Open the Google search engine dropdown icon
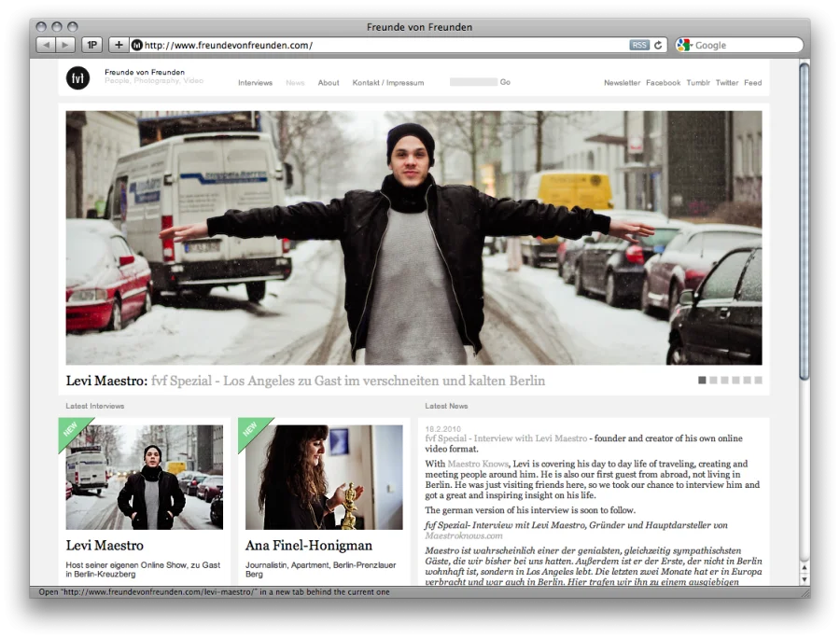This screenshot has width=840, height=639. pyautogui.click(x=684, y=45)
